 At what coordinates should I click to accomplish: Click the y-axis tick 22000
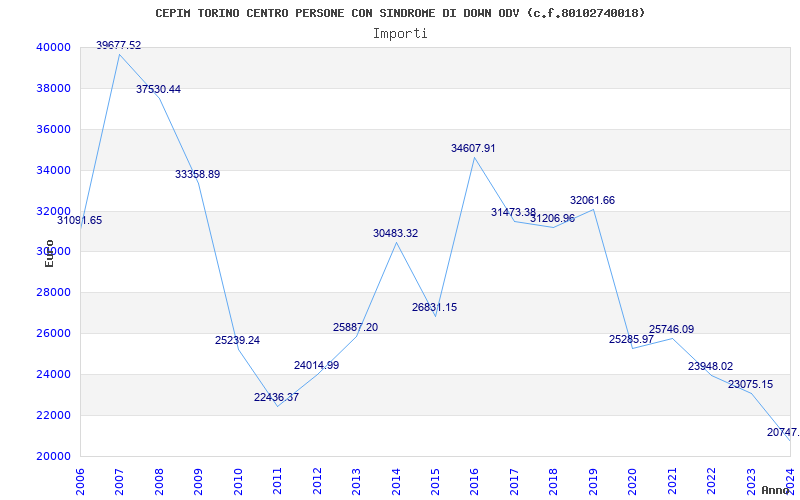pyautogui.click(x=53, y=415)
